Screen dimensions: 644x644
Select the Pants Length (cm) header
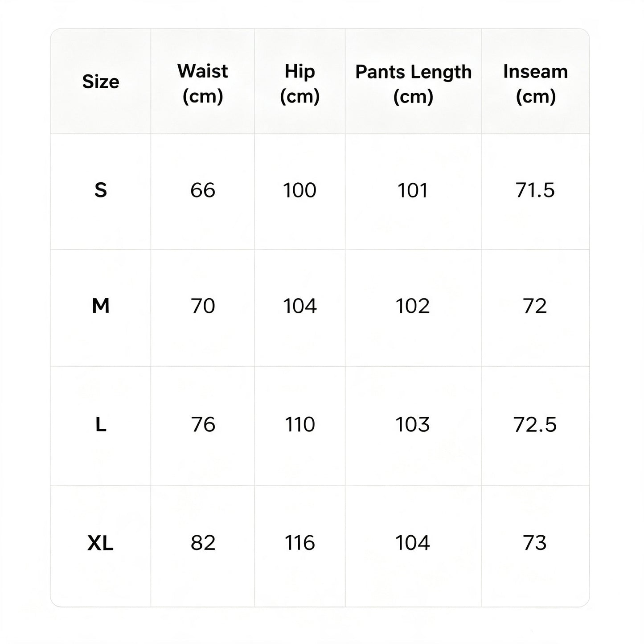point(413,84)
